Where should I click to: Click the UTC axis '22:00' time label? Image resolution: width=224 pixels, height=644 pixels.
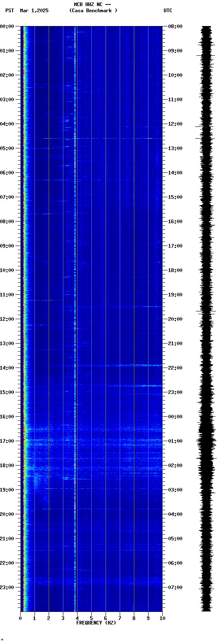[175, 368]
